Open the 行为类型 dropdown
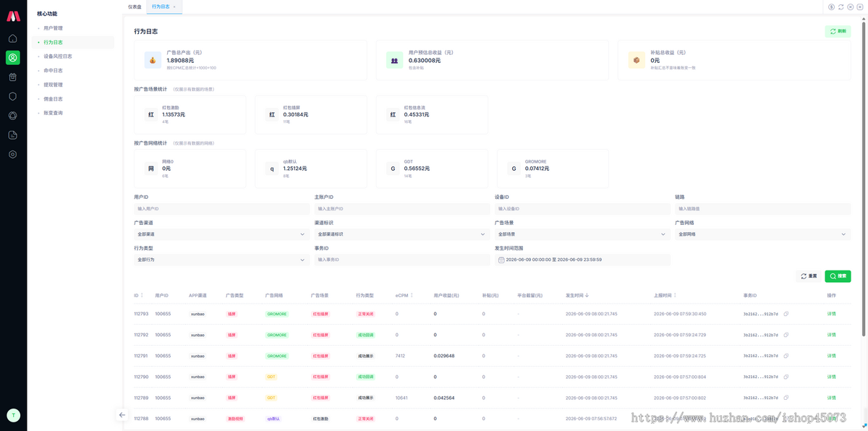This screenshot has height=431, width=868. pos(221,260)
